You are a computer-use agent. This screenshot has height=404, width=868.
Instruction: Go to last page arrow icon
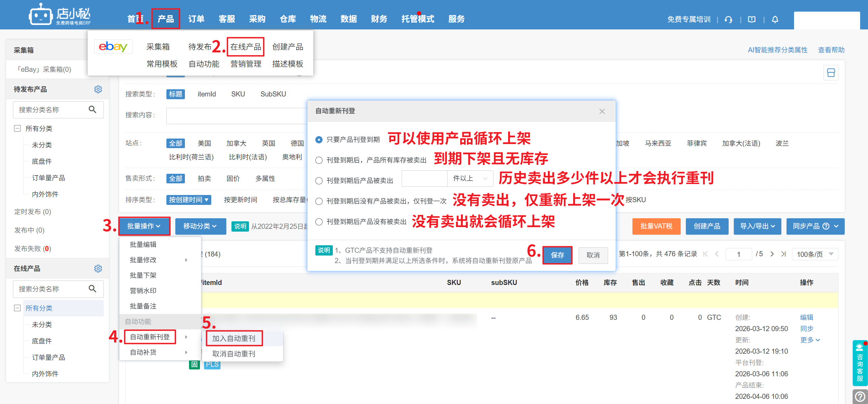(783, 254)
